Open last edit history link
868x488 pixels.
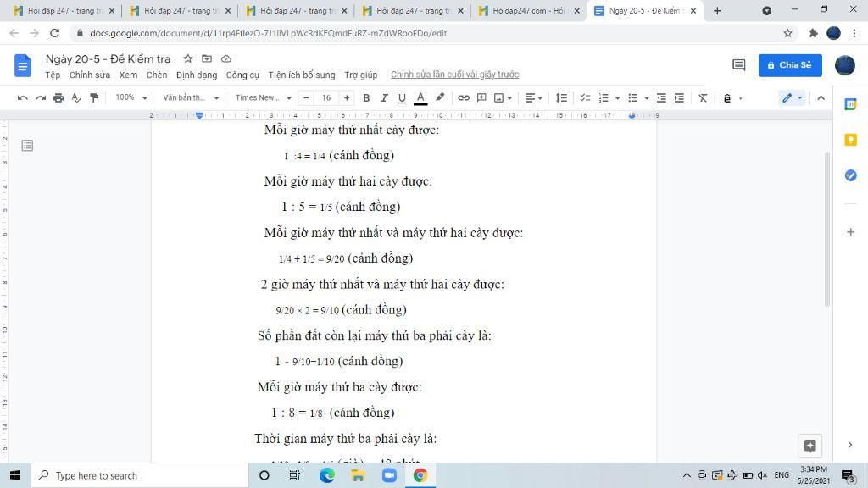pos(455,75)
